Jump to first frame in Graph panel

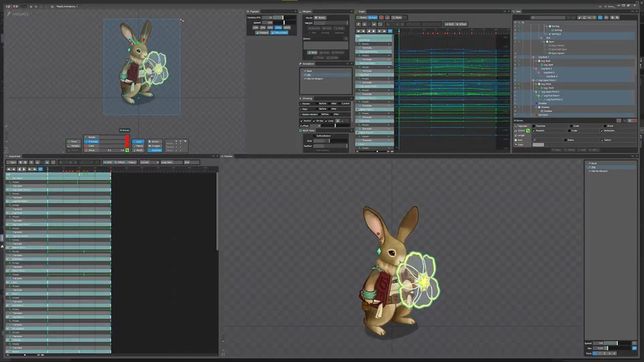[358, 31]
